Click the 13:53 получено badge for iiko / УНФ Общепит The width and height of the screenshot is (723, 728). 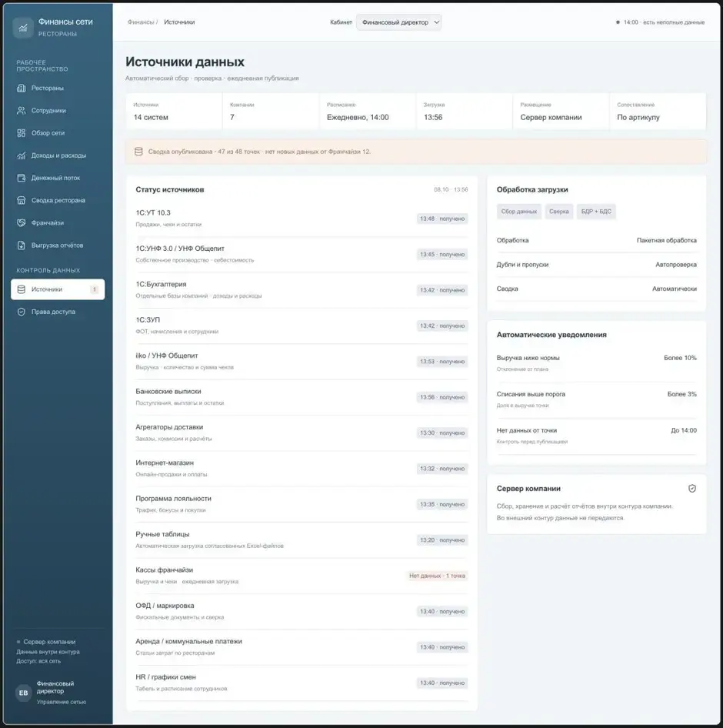click(x=442, y=362)
